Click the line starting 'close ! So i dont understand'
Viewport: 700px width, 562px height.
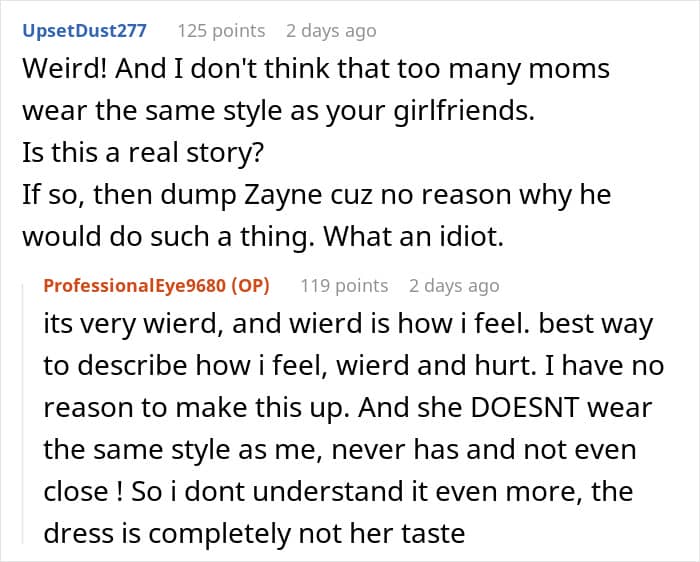click(338, 491)
